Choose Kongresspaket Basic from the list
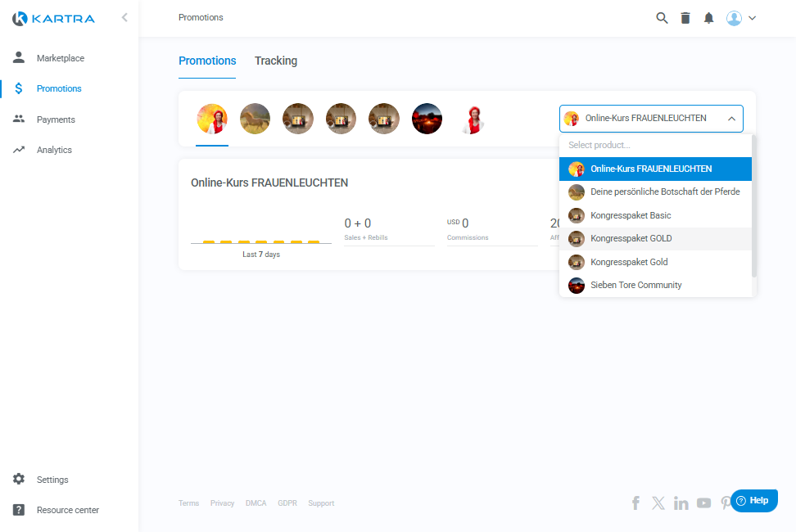Screen dimensions: 796x532 655,215
